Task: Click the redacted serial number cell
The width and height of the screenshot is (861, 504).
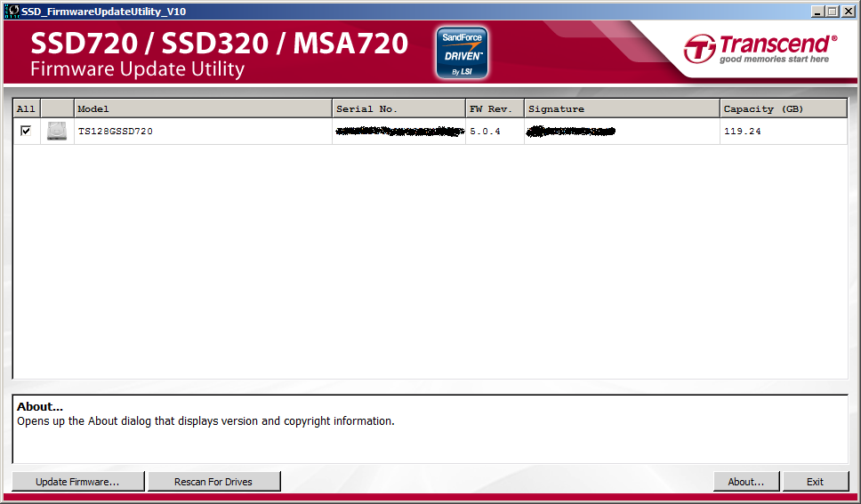Action: point(399,132)
